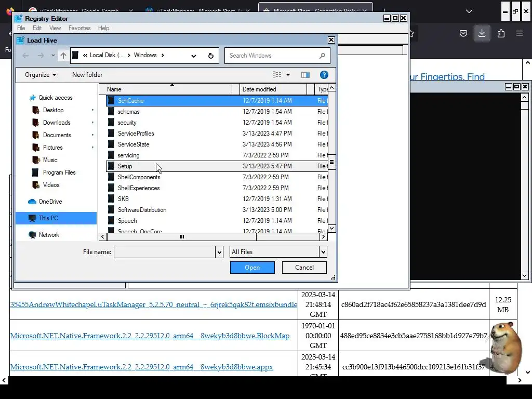Click the file list vertical scrollbar thumb
Screen dimensions: 532x399
pyautogui.click(x=332, y=162)
